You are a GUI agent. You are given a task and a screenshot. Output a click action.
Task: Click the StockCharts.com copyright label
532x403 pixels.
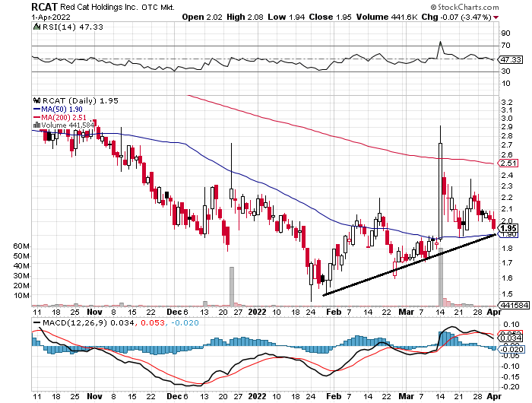point(465,7)
